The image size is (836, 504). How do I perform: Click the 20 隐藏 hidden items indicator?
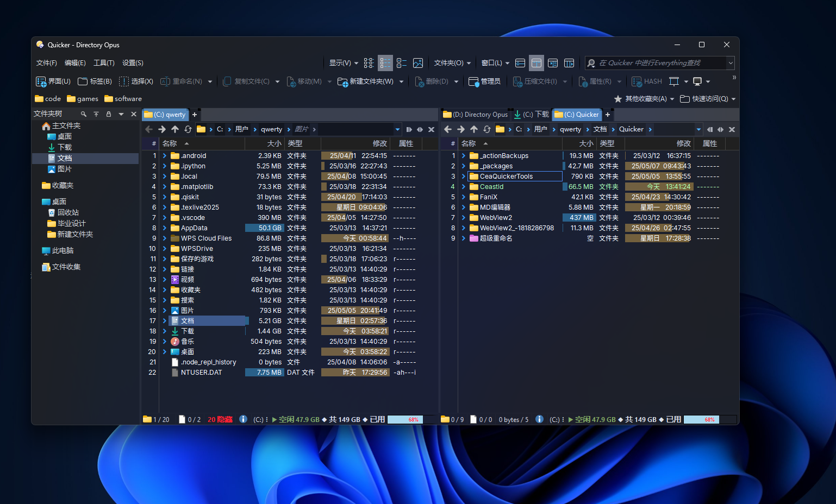[220, 419]
